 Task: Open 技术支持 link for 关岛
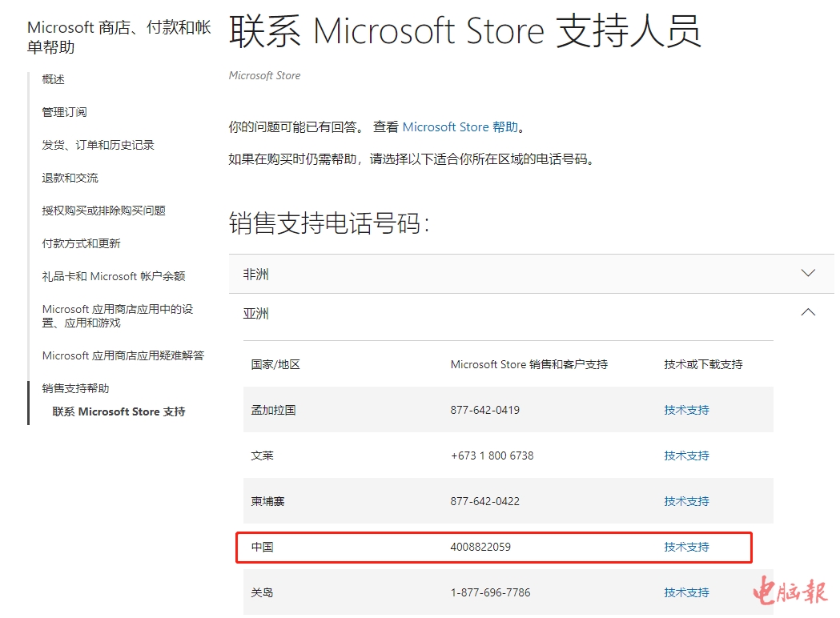coord(686,592)
